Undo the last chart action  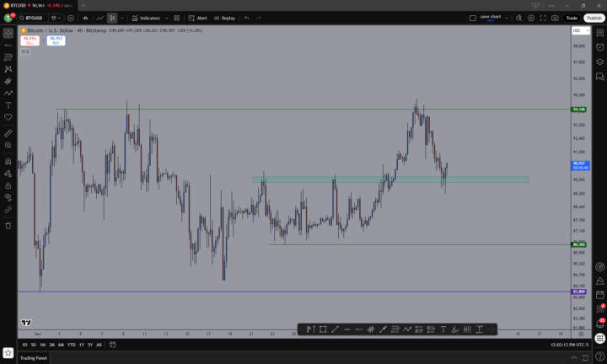(x=246, y=19)
